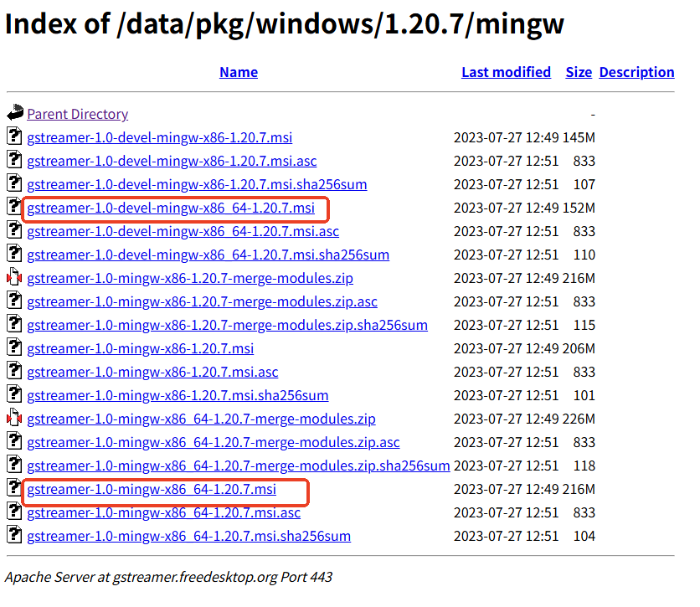Image resolution: width=700 pixels, height=607 pixels.
Task: Click file icon beside gstreamer-1.0-devel-mingw-x86-1.20.7.msi.asc
Action: pyautogui.click(x=14, y=160)
